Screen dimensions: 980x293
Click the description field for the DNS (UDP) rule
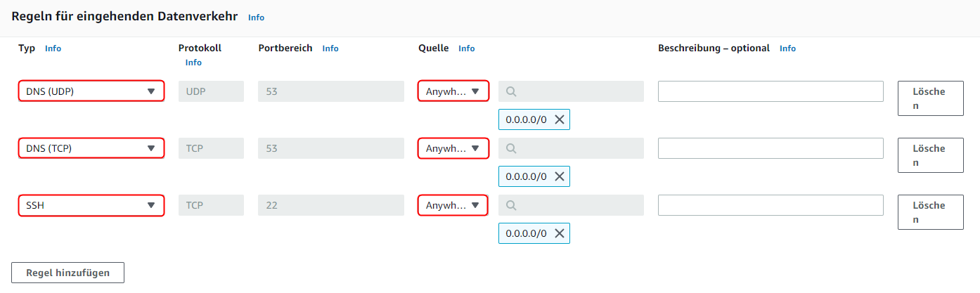(x=771, y=91)
